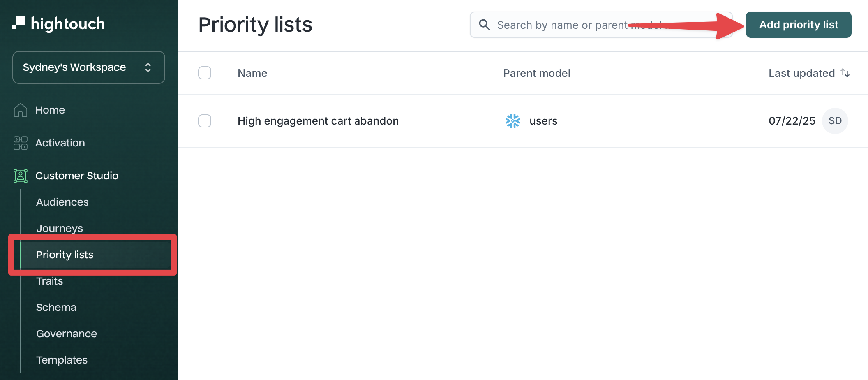
Task: Click the Last updated sort arrows
Action: [845, 73]
